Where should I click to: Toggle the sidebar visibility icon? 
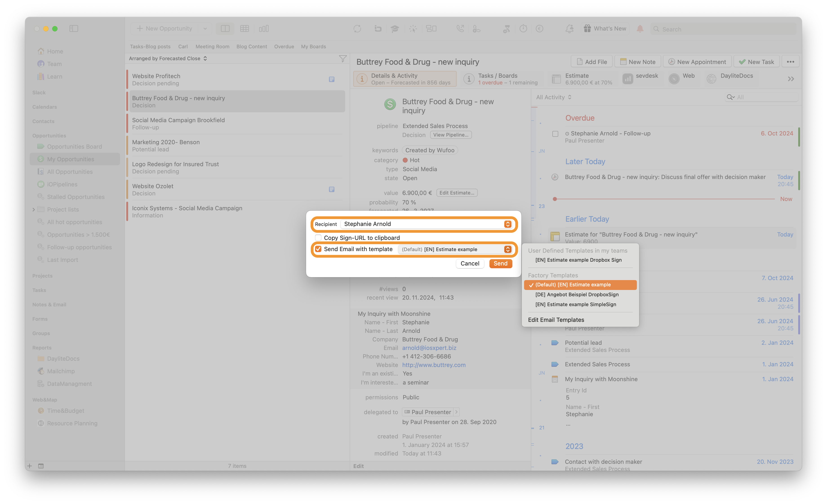[x=74, y=29]
